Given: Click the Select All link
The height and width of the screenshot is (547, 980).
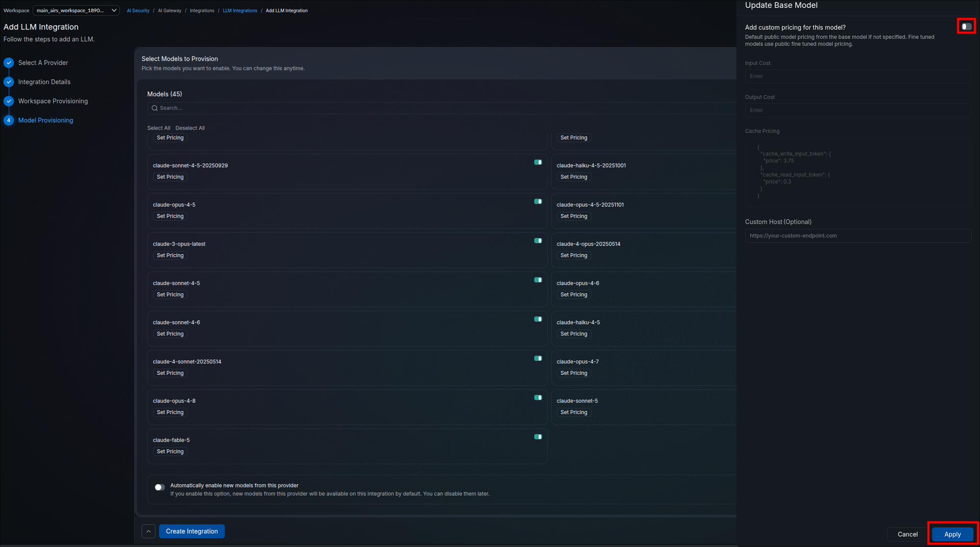Looking at the screenshot, I should click(159, 128).
